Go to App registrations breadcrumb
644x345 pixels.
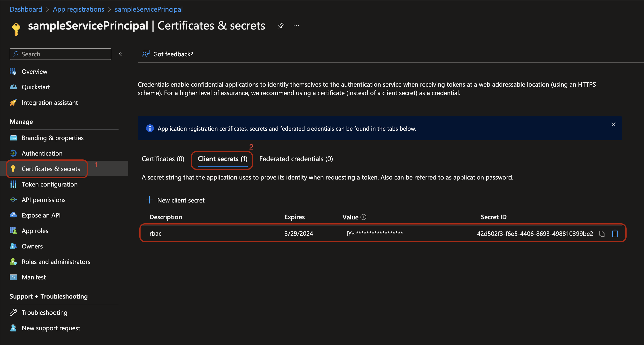click(78, 9)
